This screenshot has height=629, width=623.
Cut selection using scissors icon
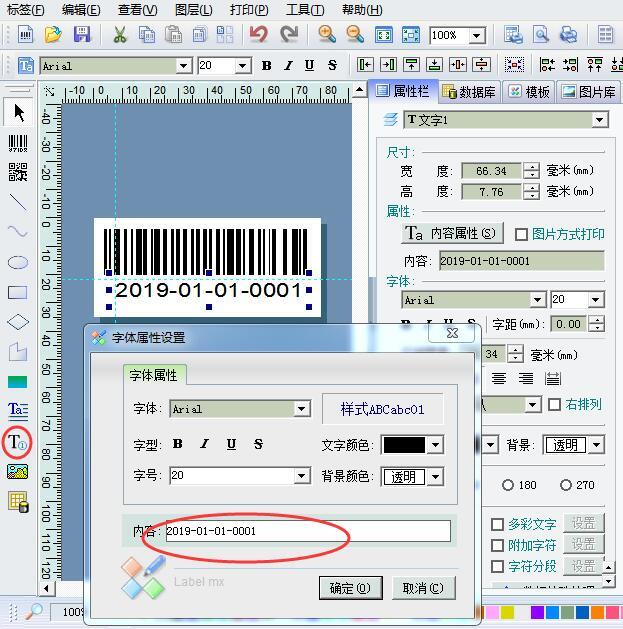pyautogui.click(x=120, y=35)
